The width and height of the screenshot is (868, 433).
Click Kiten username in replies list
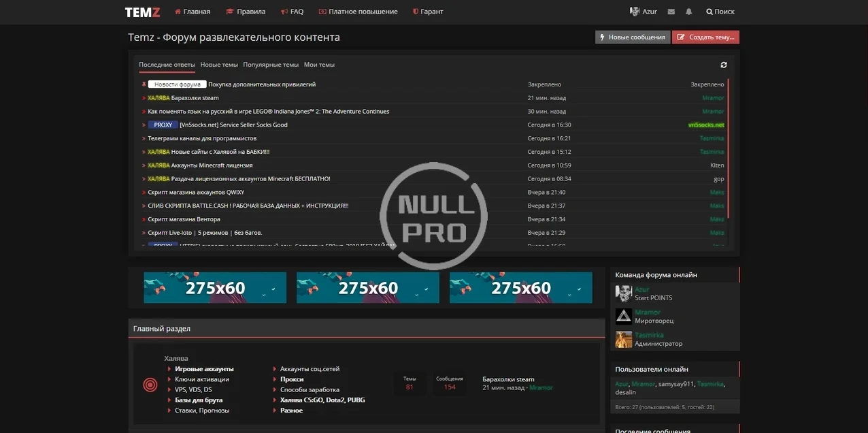[717, 165]
